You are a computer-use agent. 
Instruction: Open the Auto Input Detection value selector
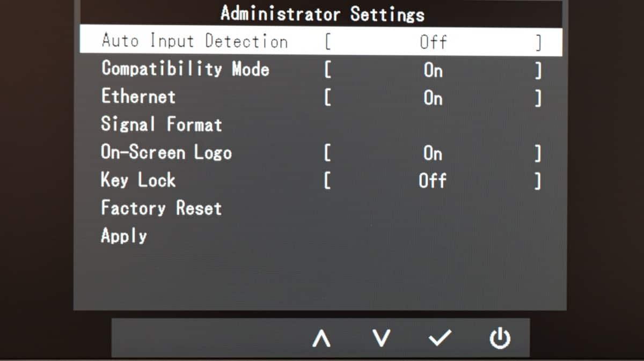click(433, 40)
